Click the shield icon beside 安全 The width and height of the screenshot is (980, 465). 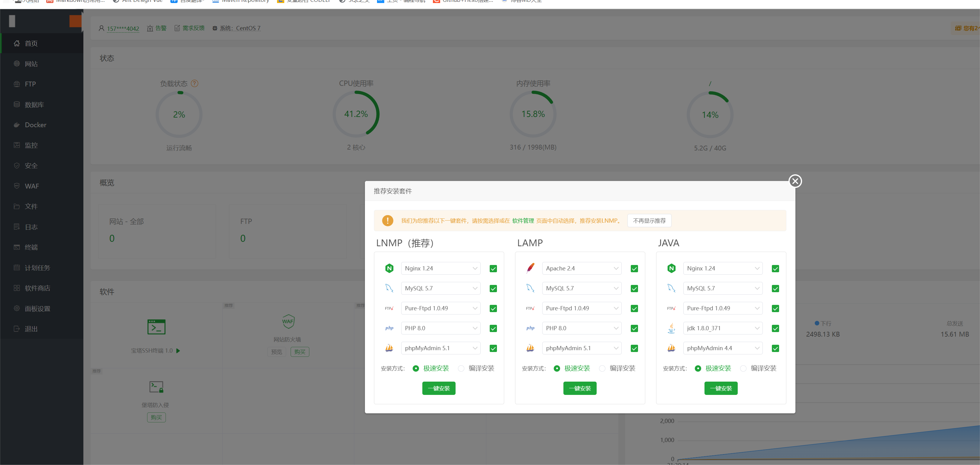click(x=17, y=166)
